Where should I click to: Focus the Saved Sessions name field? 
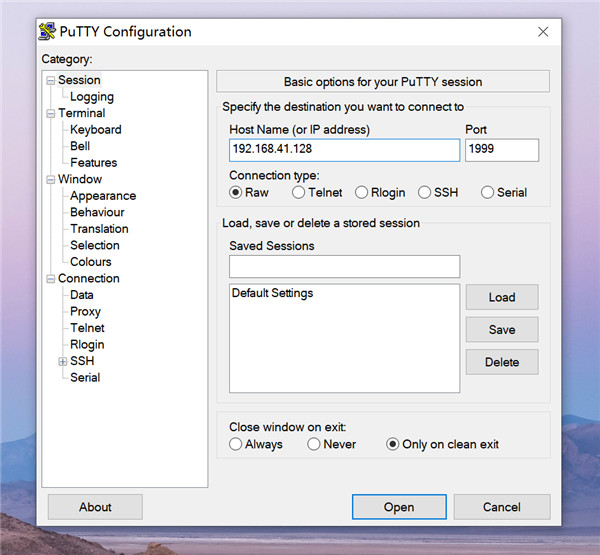[344, 266]
